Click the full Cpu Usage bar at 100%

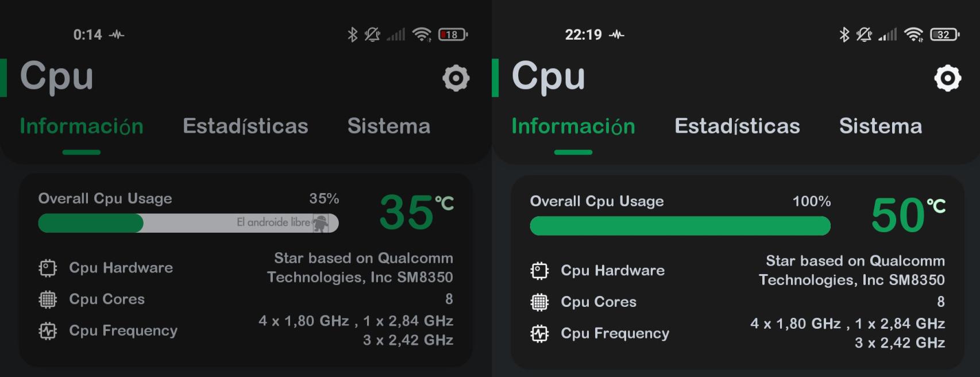(x=680, y=226)
